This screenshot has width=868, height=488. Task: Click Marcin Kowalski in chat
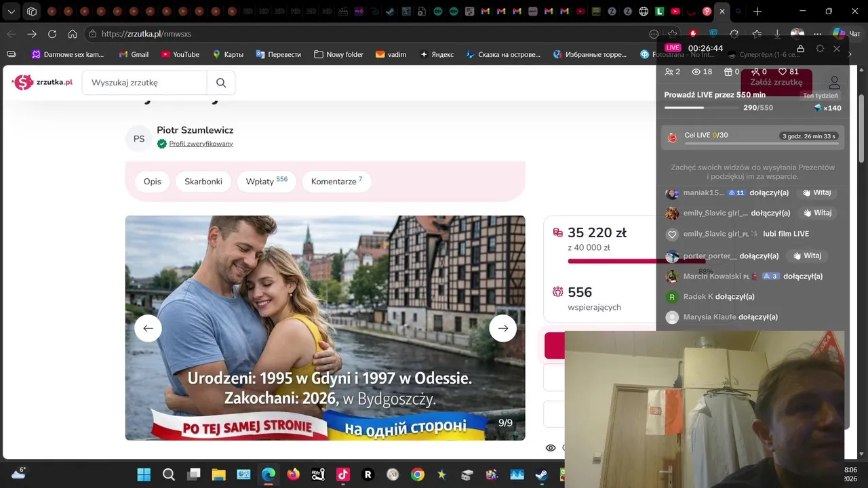pyautogui.click(x=712, y=277)
